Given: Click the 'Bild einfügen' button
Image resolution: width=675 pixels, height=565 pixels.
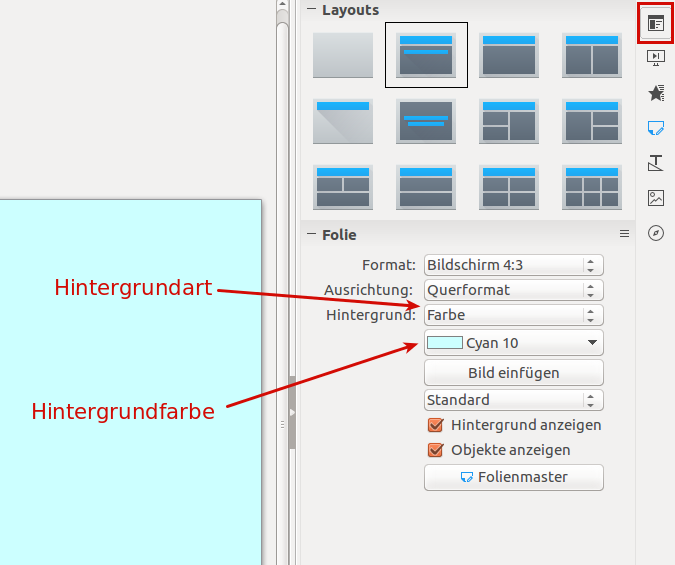Looking at the screenshot, I should coord(513,373).
